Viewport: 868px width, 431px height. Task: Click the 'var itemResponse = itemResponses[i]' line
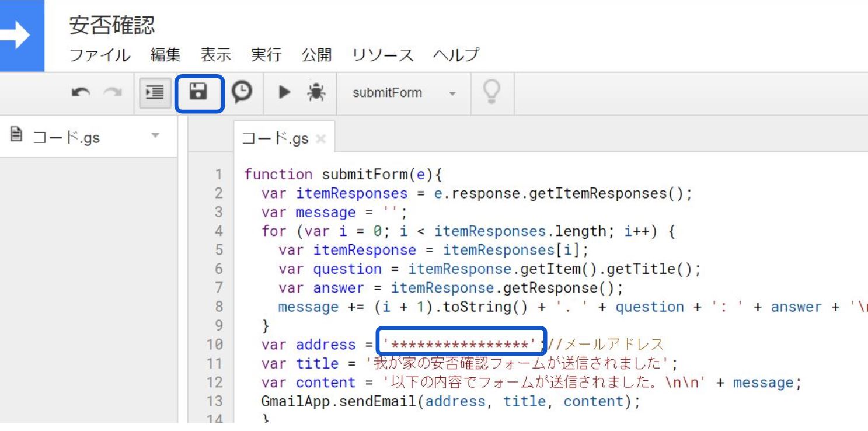[434, 250]
